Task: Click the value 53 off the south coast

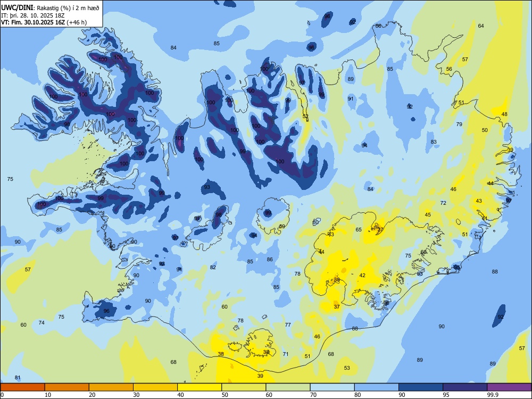Action: pos(347,368)
